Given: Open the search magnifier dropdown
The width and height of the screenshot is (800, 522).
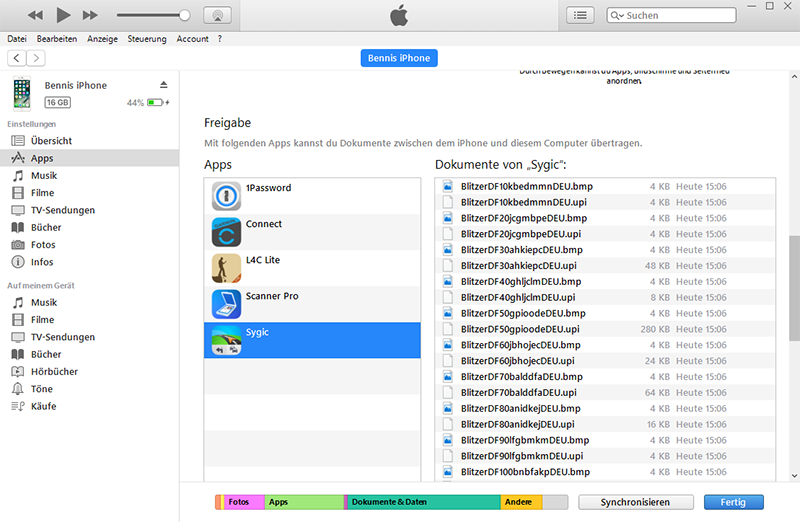Looking at the screenshot, I should [617, 16].
